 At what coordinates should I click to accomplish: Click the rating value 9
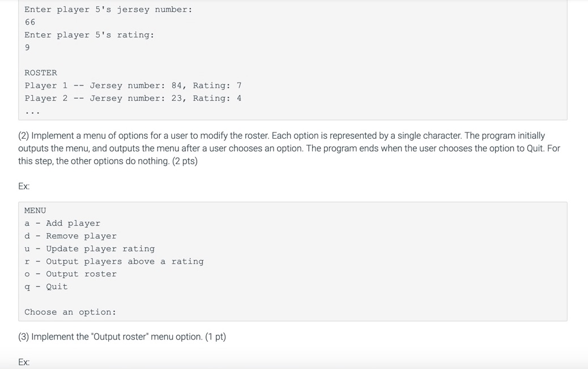pyautogui.click(x=27, y=48)
